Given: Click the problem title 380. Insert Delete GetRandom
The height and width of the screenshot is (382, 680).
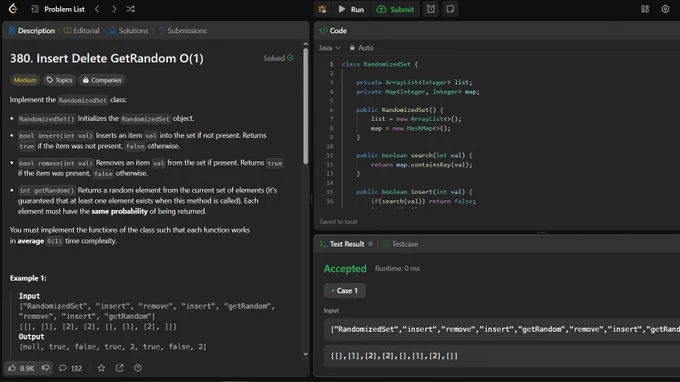Looking at the screenshot, I should pos(107,58).
